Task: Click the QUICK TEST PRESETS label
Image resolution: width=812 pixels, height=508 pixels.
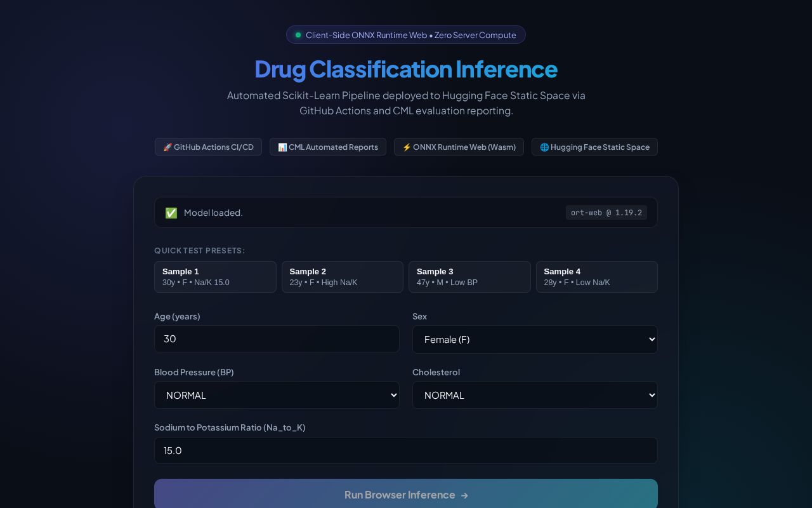Action: 199,251
